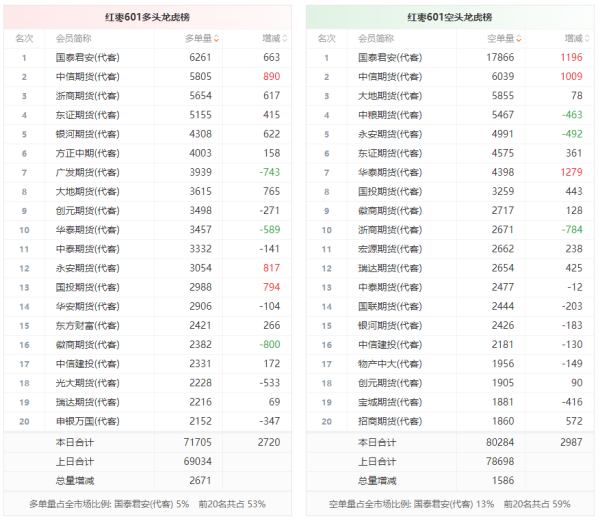Select 中信建投(代客) in short table
This screenshot has width=600, height=521.
point(390,345)
